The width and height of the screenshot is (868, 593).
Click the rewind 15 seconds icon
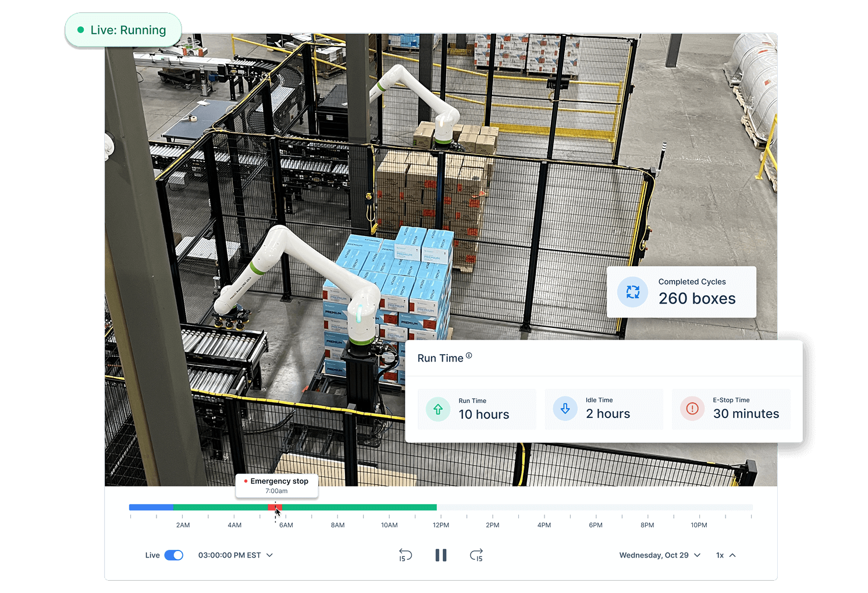pyautogui.click(x=405, y=555)
